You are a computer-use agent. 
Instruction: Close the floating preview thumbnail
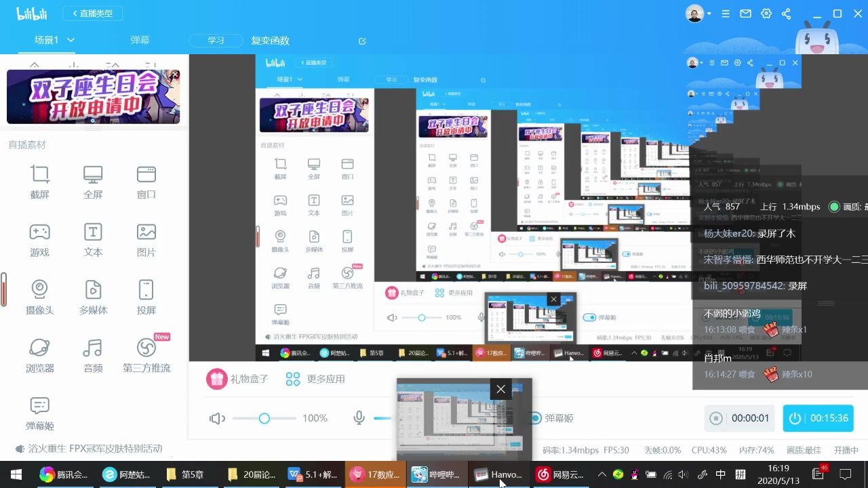[x=500, y=389]
